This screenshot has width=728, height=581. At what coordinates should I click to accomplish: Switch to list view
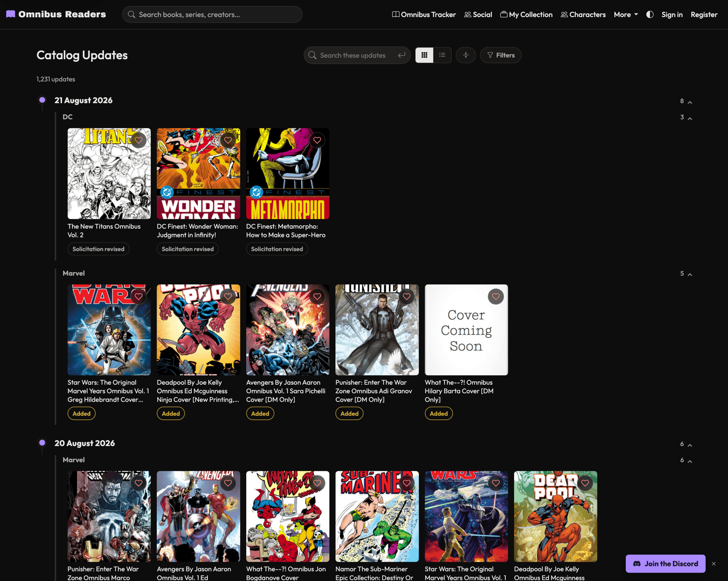click(x=442, y=55)
